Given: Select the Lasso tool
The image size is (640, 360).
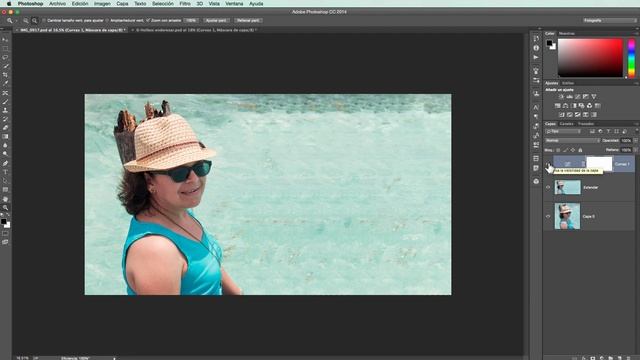Looking at the screenshot, I should click(x=5, y=58).
